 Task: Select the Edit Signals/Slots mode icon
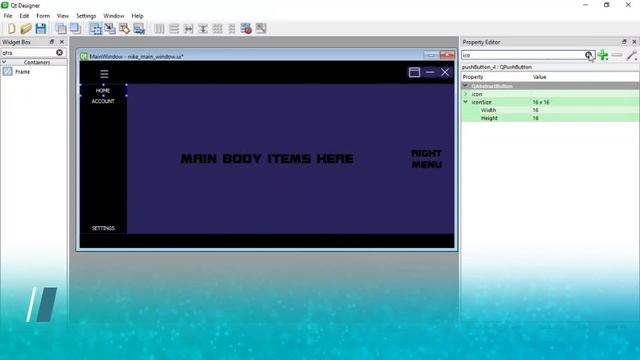pos(110,29)
